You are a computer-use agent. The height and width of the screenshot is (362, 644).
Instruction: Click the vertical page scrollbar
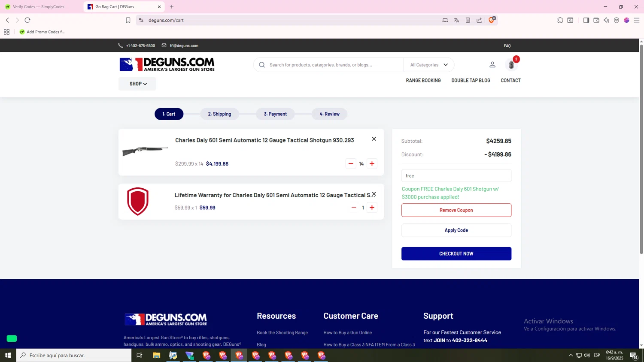point(641,150)
